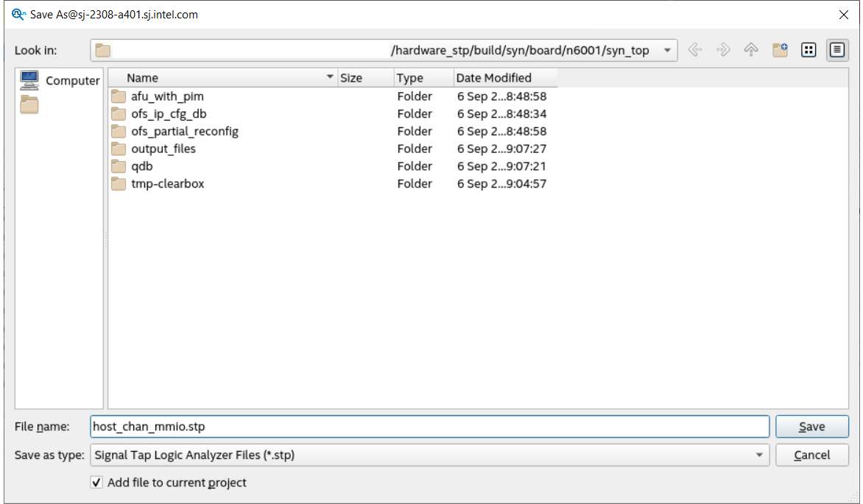Click date 8:48:34 of ofs_ip_cfg_db
Viewport: 863px width, 504px height.
point(502,114)
